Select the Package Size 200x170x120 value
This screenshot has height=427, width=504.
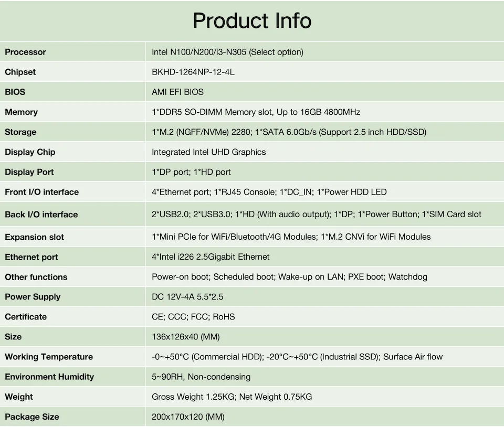188,417
